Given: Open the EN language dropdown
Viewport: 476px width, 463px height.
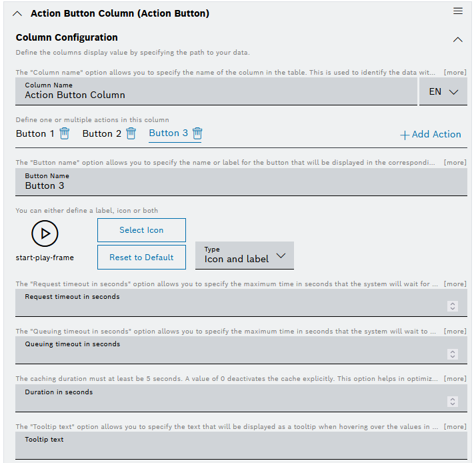Looking at the screenshot, I should [443, 92].
